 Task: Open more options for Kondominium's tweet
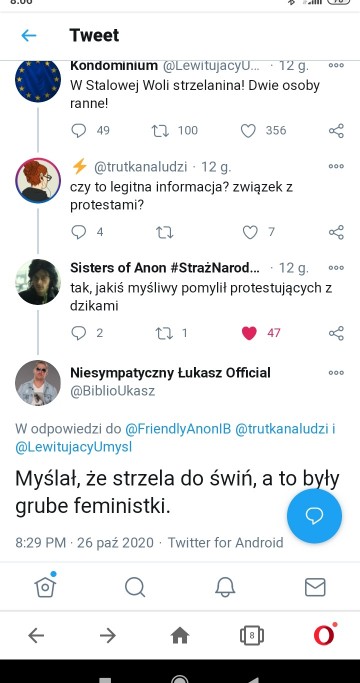click(336, 65)
